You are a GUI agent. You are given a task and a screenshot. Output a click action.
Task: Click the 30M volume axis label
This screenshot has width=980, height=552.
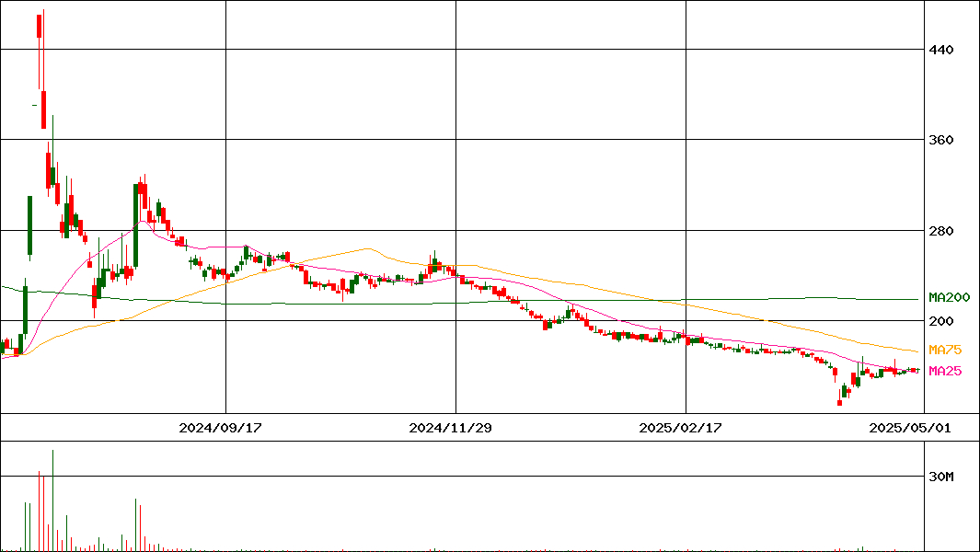[941, 477]
